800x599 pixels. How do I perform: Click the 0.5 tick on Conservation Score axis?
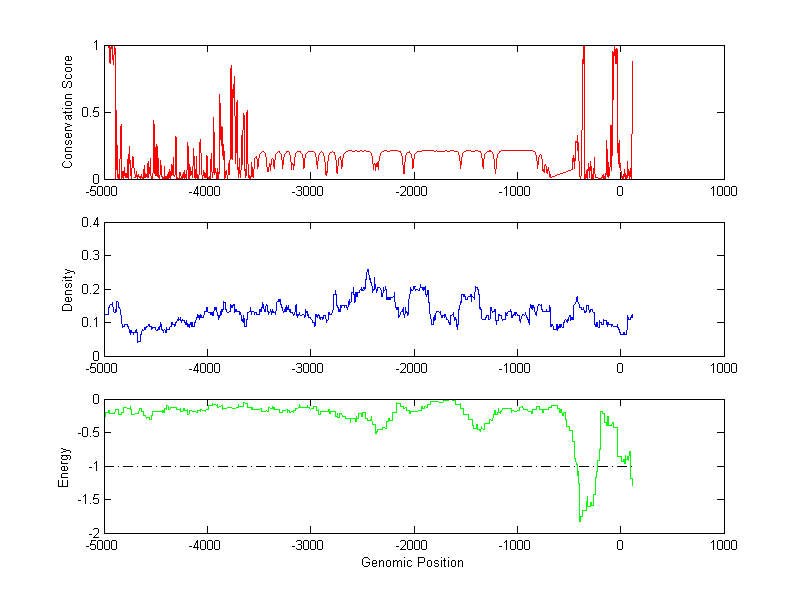(90, 112)
